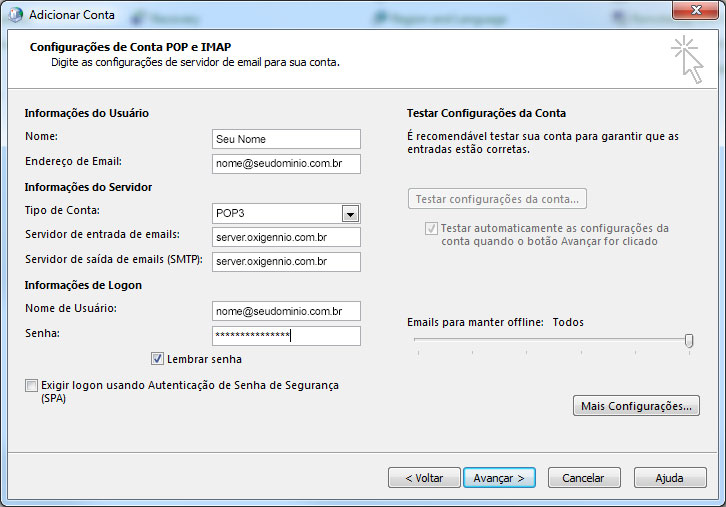Focus the Senha password field
Screen dimensions: 726x507
coord(286,336)
